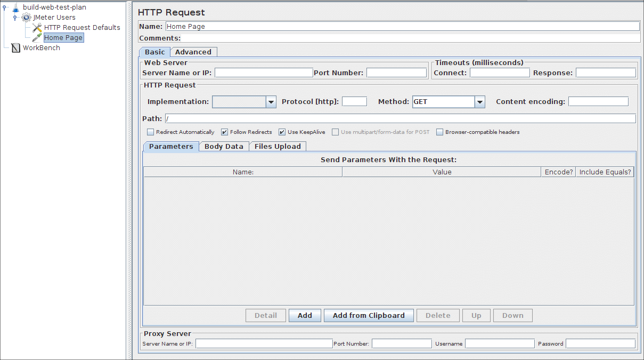This screenshot has height=360, width=644.
Task: Switch to the Advanced tab
Action: coord(193,52)
